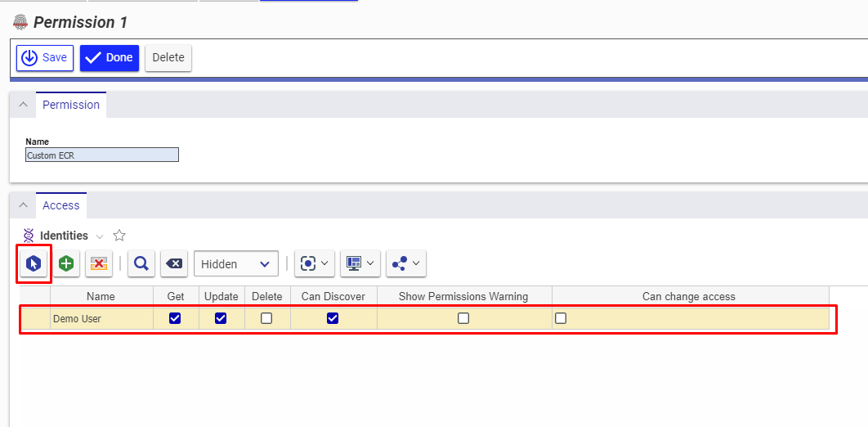Viewport: 868px width, 427px height.
Task: Click the star favorite icon beside Identities
Action: [119, 236]
